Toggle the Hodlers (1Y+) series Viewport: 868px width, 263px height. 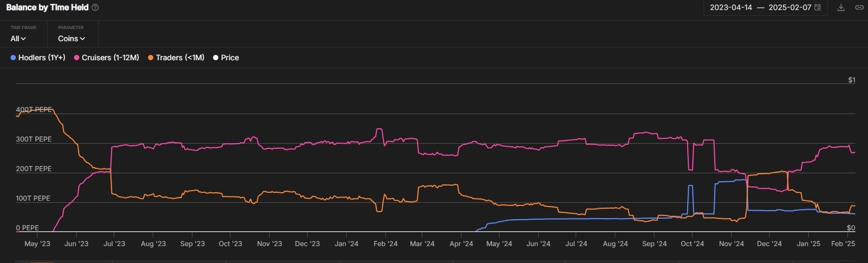42,58
